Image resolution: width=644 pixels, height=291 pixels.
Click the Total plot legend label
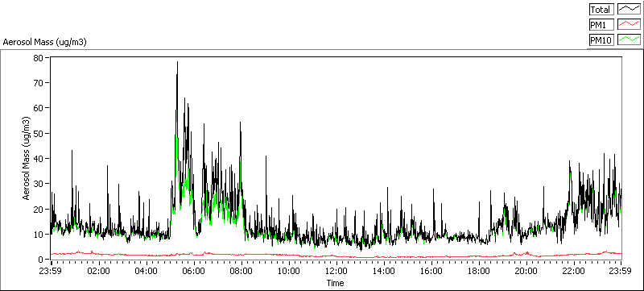tap(601, 9)
